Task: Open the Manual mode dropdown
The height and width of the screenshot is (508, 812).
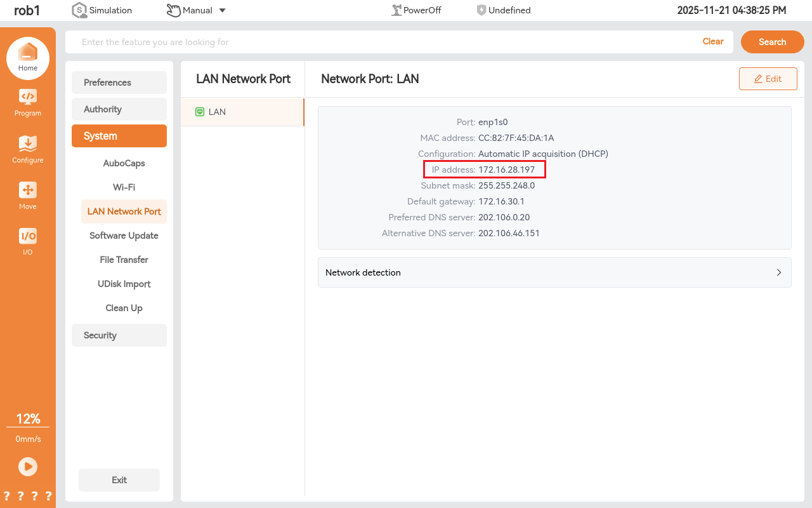Action: click(221, 10)
